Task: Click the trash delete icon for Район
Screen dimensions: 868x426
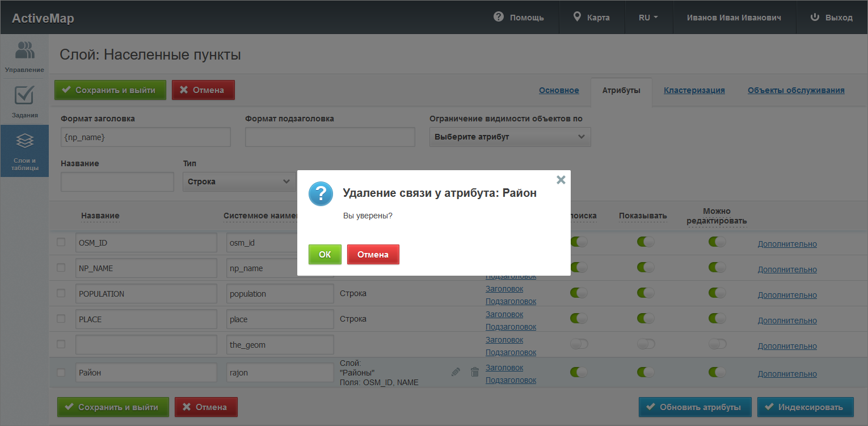Action: coord(475,372)
